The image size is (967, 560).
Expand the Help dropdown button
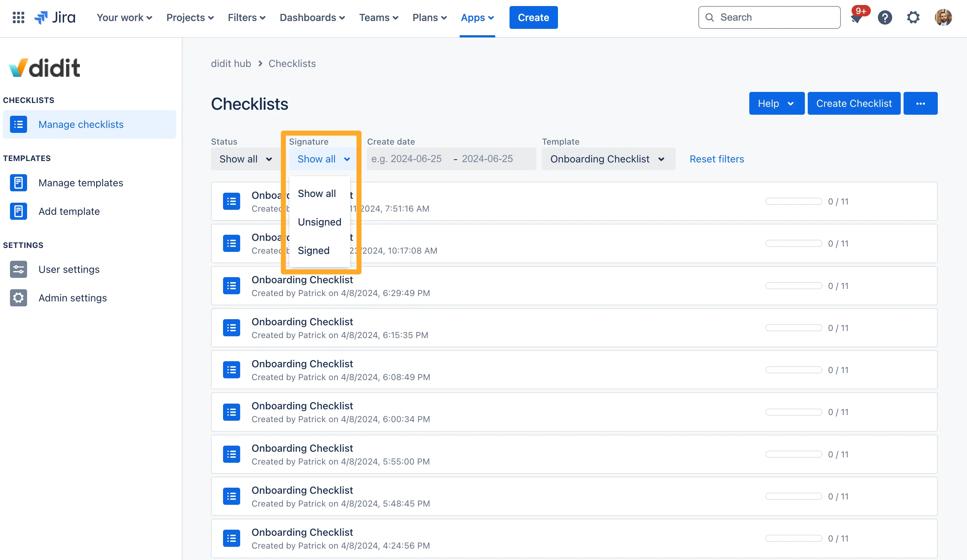pyautogui.click(x=777, y=103)
